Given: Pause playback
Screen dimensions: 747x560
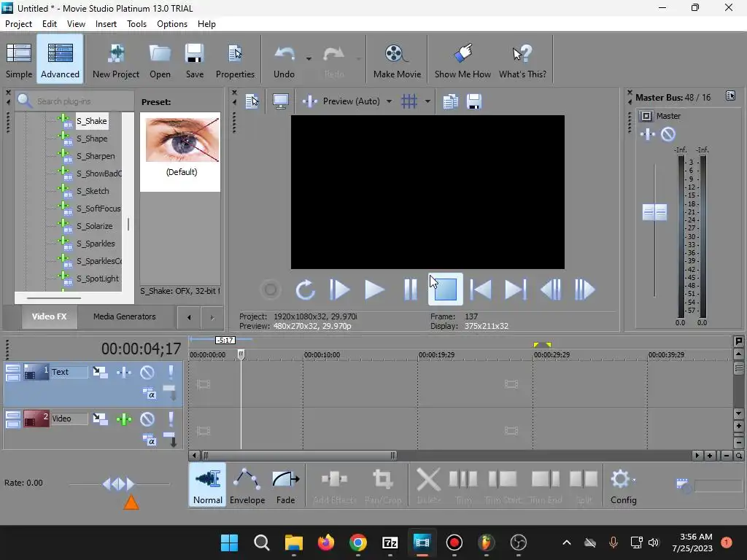Looking at the screenshot, I should tap(410, 289).
